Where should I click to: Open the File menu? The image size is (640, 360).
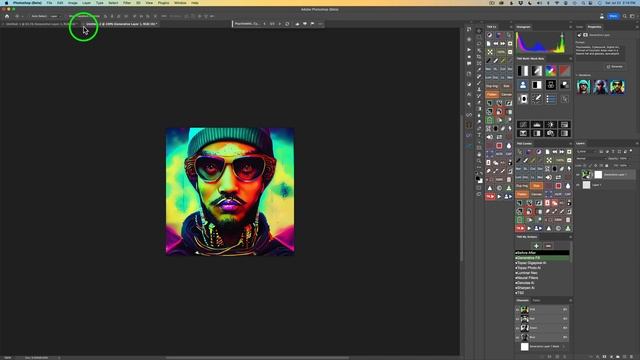pos(49,3)
